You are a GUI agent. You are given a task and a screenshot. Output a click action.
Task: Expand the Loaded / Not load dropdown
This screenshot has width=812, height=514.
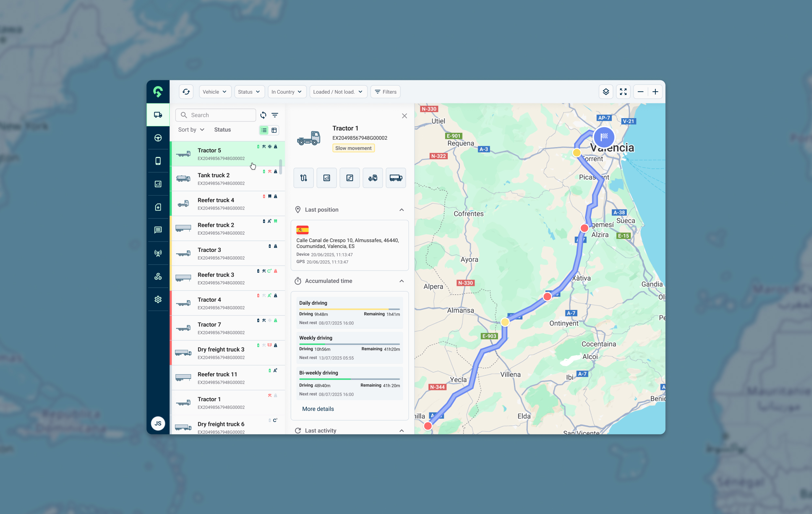coord(338,91)
